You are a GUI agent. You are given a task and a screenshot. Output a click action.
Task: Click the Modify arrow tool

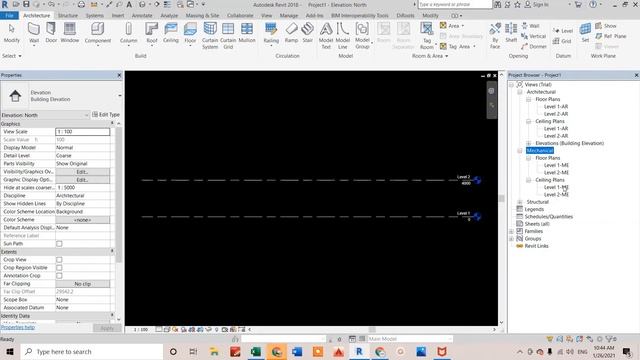11,33
